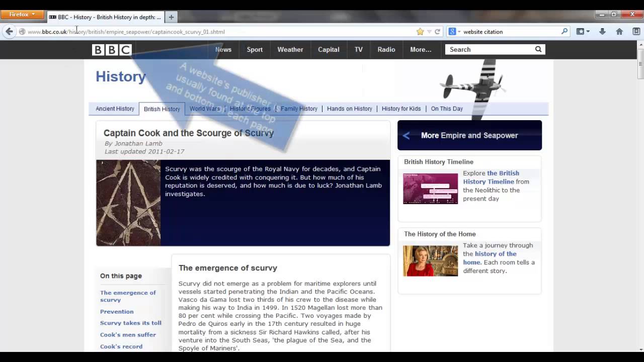Click the browser address bar URL
Image resolution: width=644 pixels, height=362 pixels.
pyautogui.click(x=126, y=32)
